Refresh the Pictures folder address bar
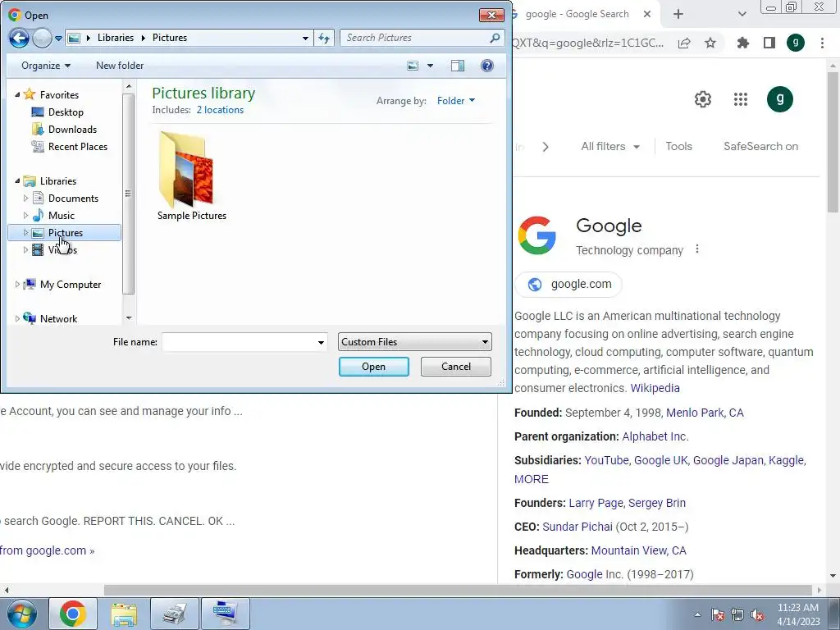This screenshot has height=630, width=840. point(324,38)
